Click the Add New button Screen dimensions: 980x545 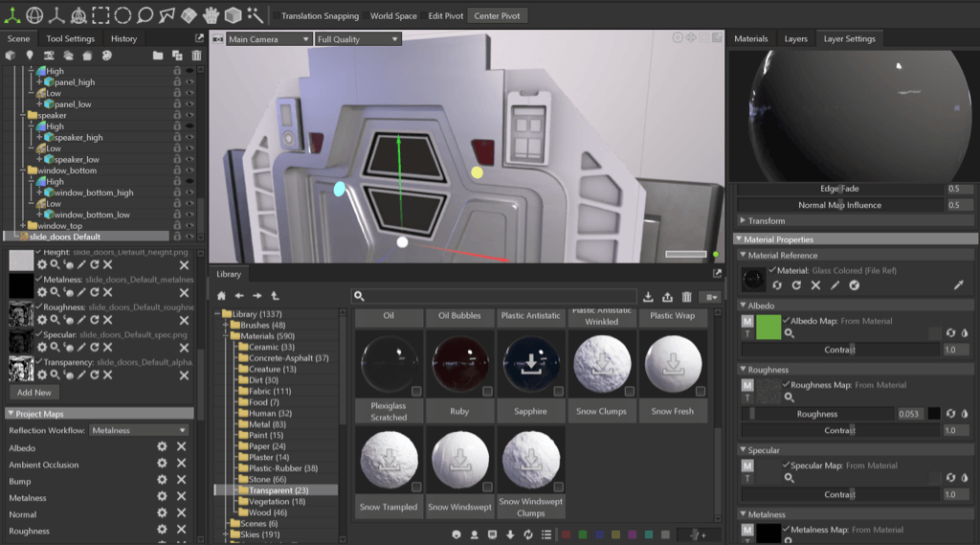click(x=34, y=392)
